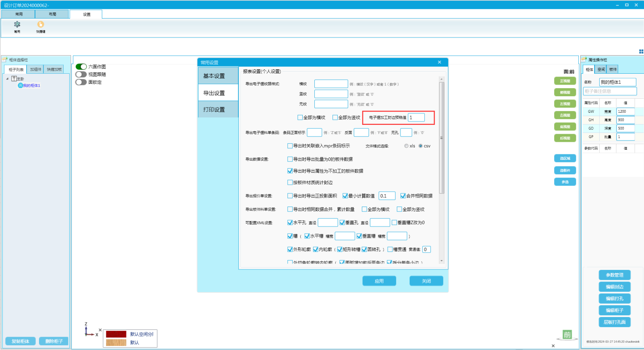Toggle the 视图跟随 switch
The width and height of the screenshot is (644, 350).
(81, 74)
